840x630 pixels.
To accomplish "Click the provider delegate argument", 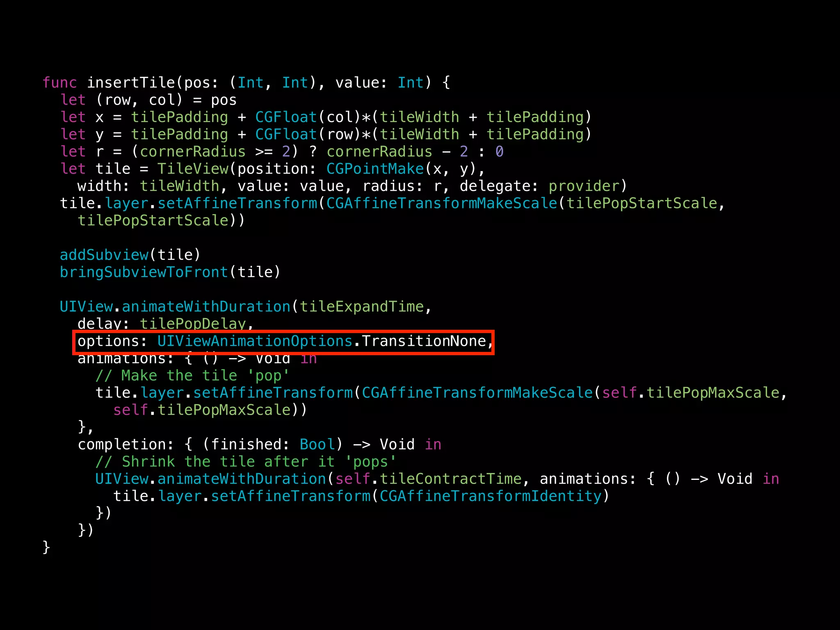I will [x=584, y=186].
